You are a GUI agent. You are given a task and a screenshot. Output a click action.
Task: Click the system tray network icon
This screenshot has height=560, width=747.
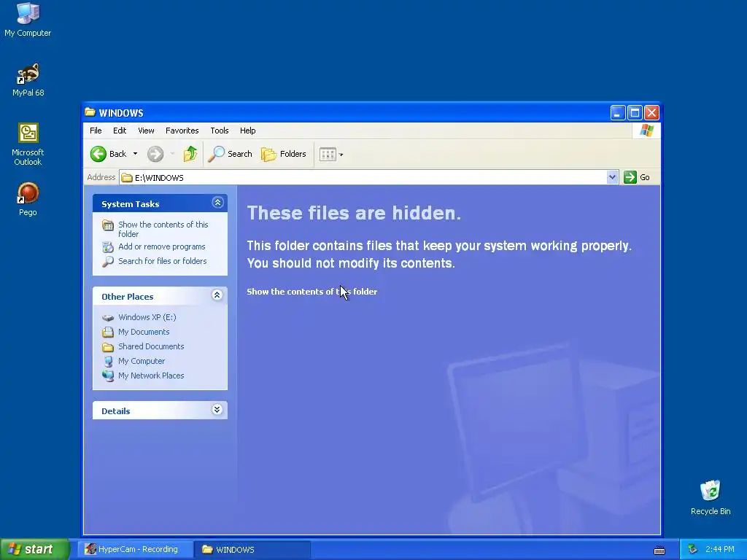click(x=693, y=549)
